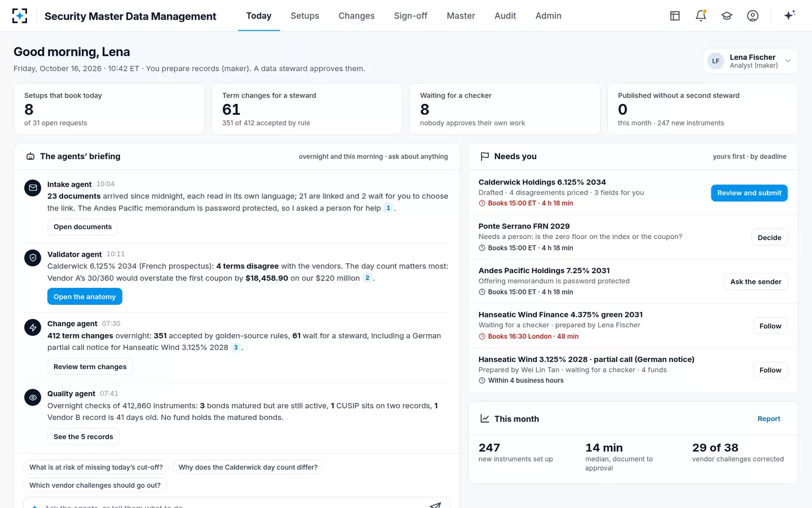Click the Quality agent eye icon
The image size is (812, 508).
pyautogui.click(x=33, y=397)
